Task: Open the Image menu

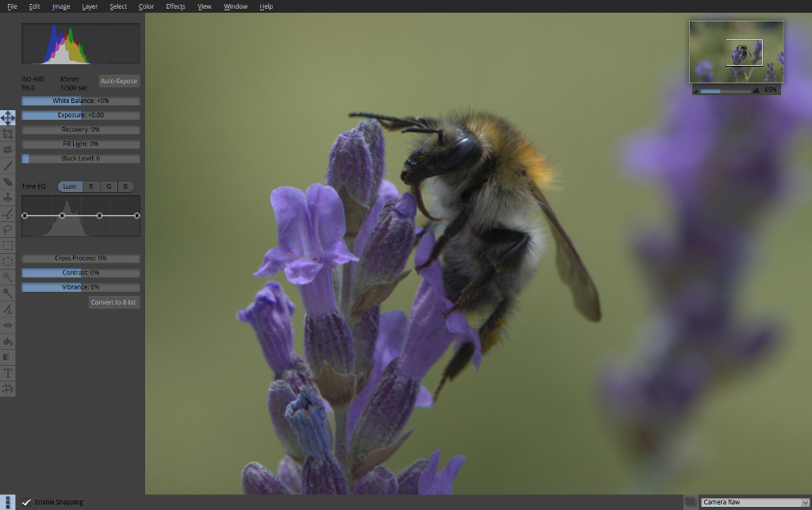Action: pyautogui.click(x=61, y=6)
